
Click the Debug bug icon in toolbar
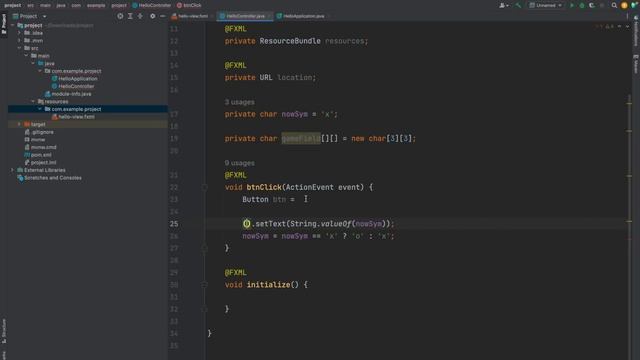[x=582, y=5]
